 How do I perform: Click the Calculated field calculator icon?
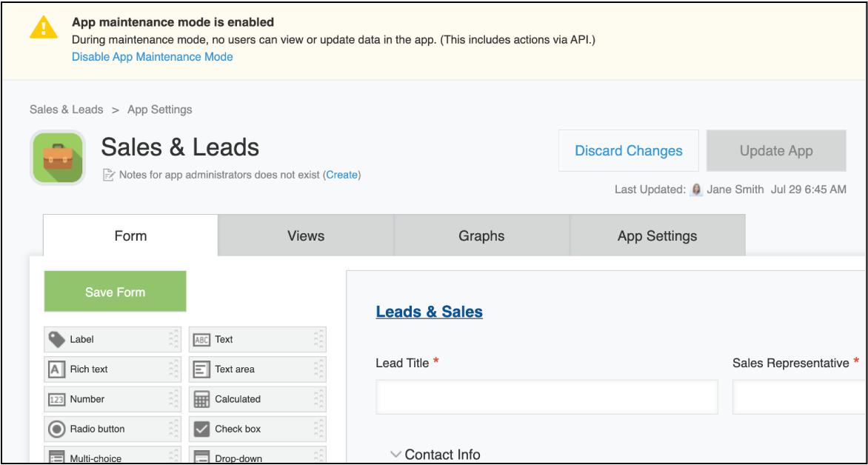(x=201, y=400)
